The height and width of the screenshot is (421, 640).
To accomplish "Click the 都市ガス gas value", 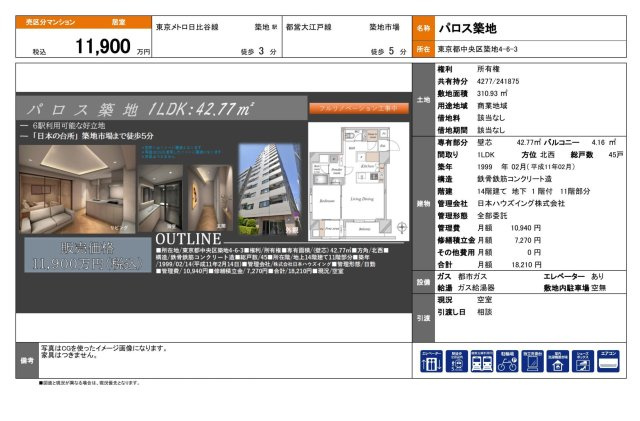I will coord(472,276).
